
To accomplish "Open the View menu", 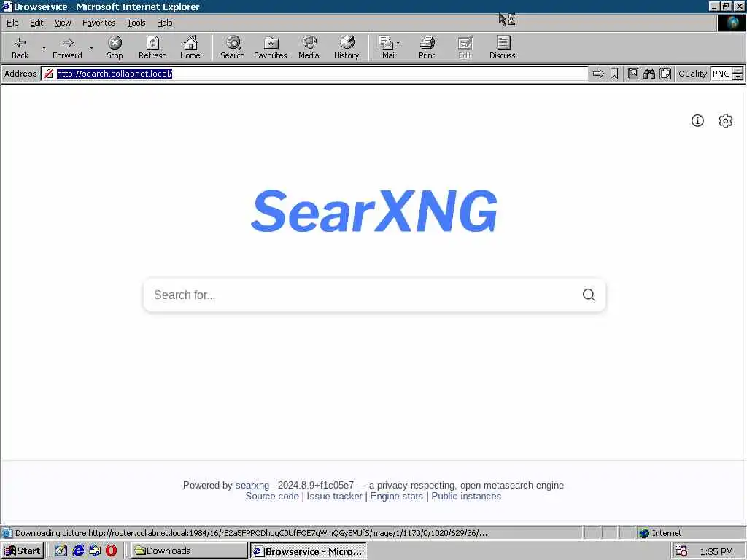I will [63, 23].
